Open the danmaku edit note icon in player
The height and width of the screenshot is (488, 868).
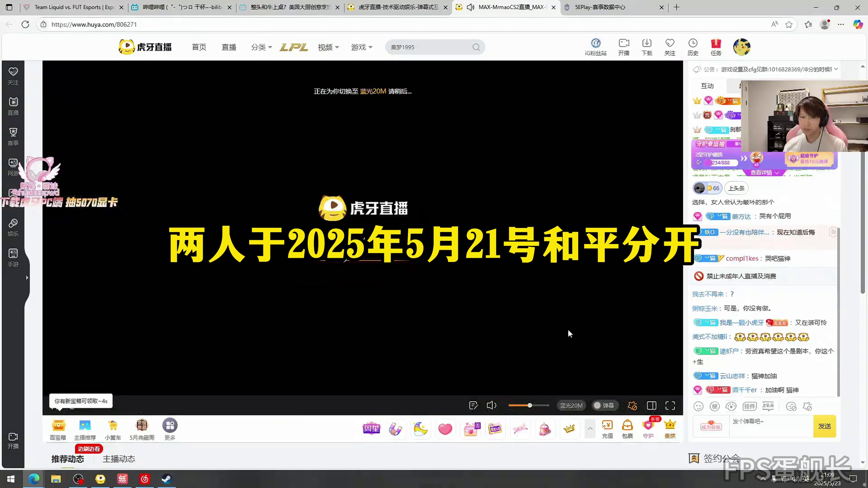coord(473,406)
